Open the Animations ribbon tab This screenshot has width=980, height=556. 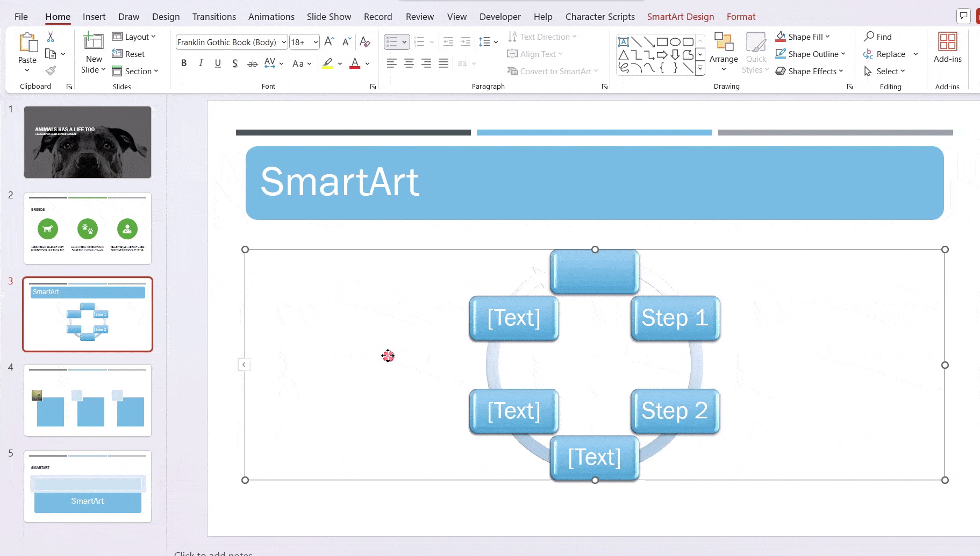point(271,17)
